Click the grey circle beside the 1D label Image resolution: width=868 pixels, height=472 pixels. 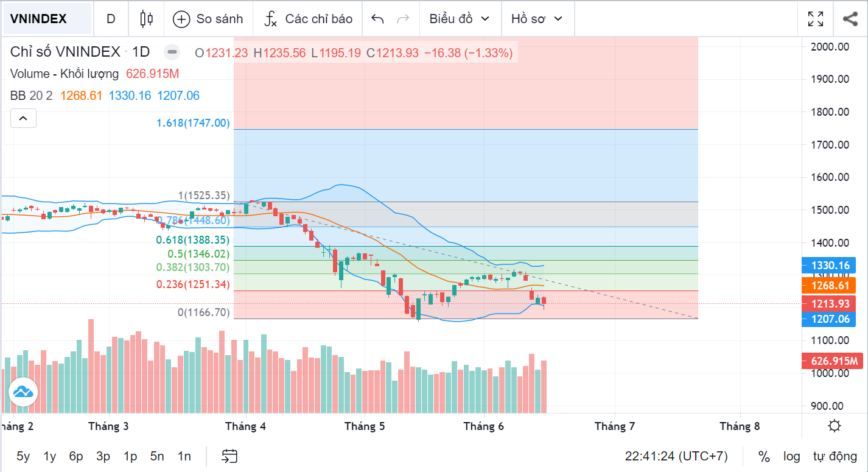[172, 52]
